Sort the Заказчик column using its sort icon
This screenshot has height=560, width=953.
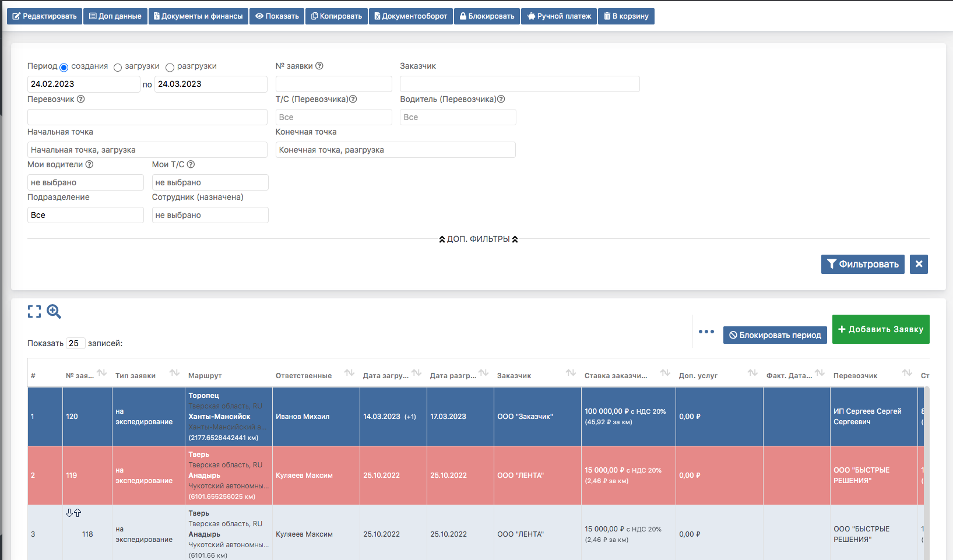[x=569, y=372]
